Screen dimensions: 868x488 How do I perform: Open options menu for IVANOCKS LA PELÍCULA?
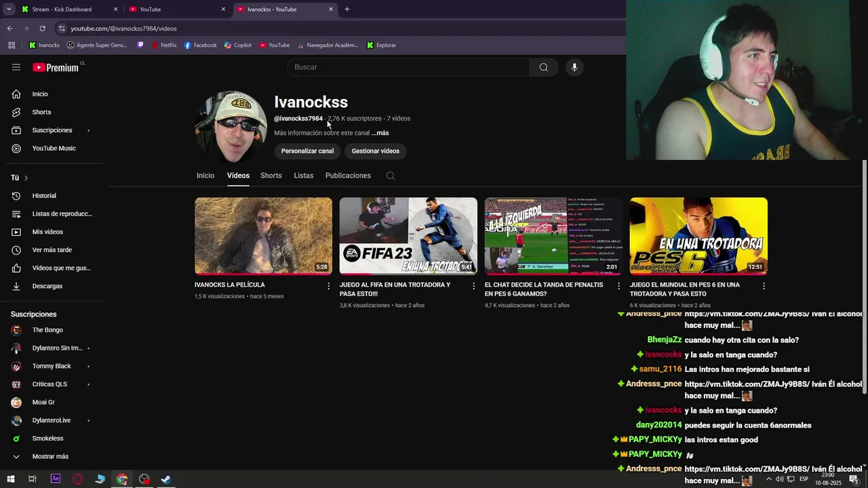click(x=329, y=286)
